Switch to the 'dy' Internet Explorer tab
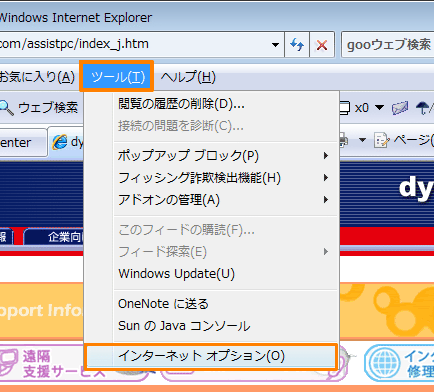Screen dimensions: 434x392 pyautogui.click(x=67, y=142)
